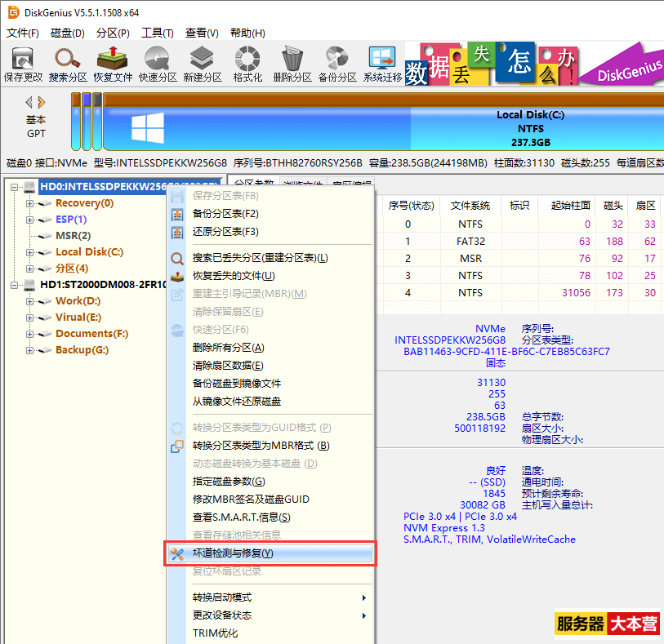Select 查看S.M.A.R.T.信息(S) in context menu
Screen dimensions: 664x644
pyautogui.click(x=241, y=517)
